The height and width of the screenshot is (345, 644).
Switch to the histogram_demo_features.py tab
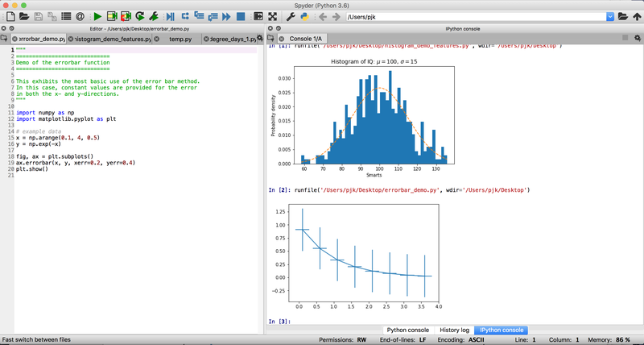point(113,39)
